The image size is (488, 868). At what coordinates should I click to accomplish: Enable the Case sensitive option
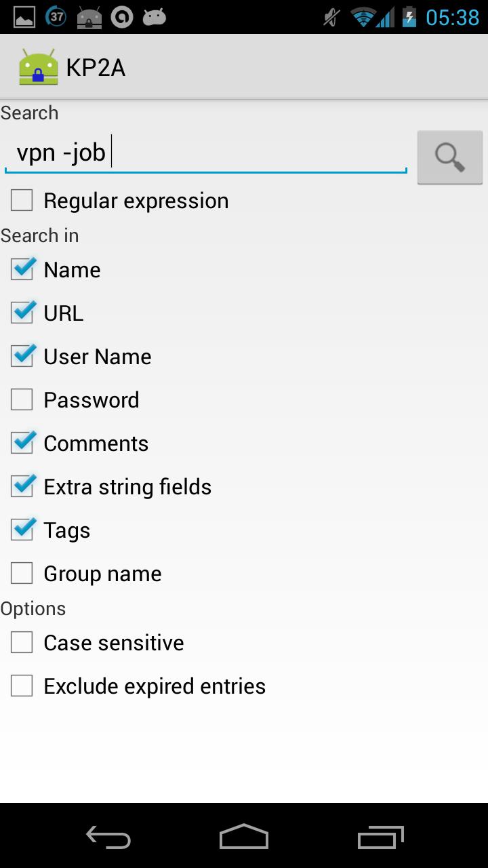(22, 643)
